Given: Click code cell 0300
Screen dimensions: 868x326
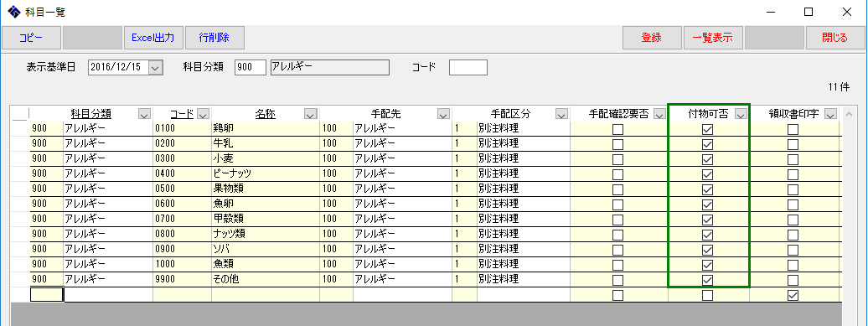Looking at the screenshot, I should pyautogui.click(x=182, y=159).
